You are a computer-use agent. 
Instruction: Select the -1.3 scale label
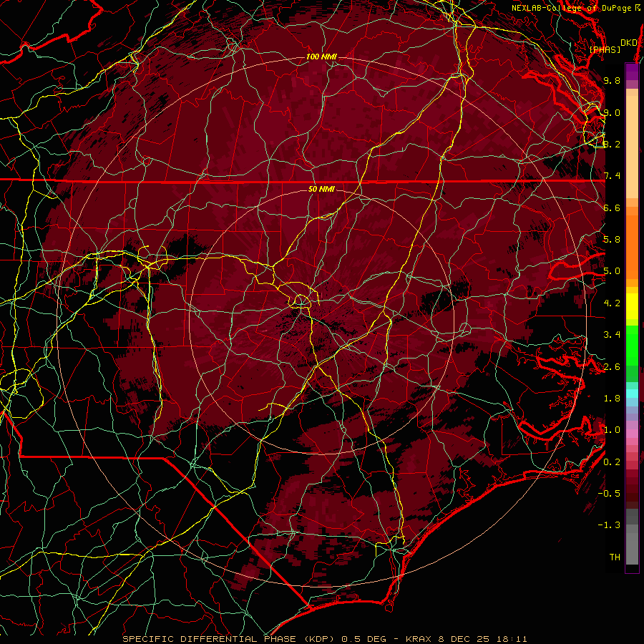click(x=609, y=525)
